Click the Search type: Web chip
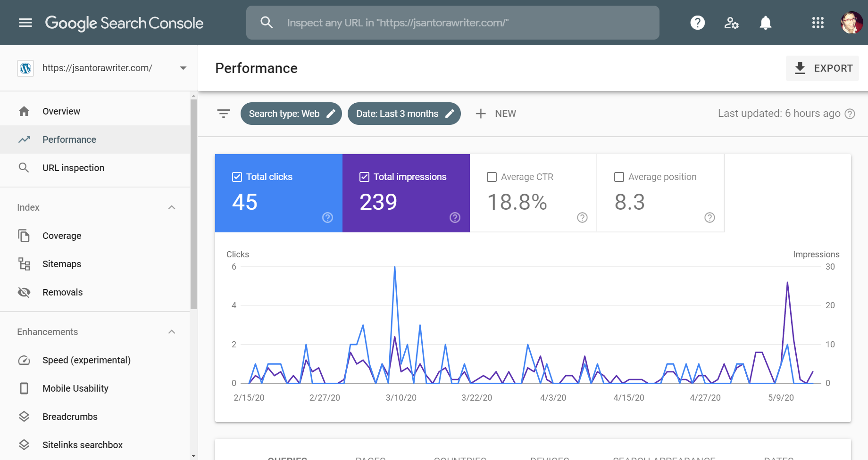868x460 pixels. 291,114
